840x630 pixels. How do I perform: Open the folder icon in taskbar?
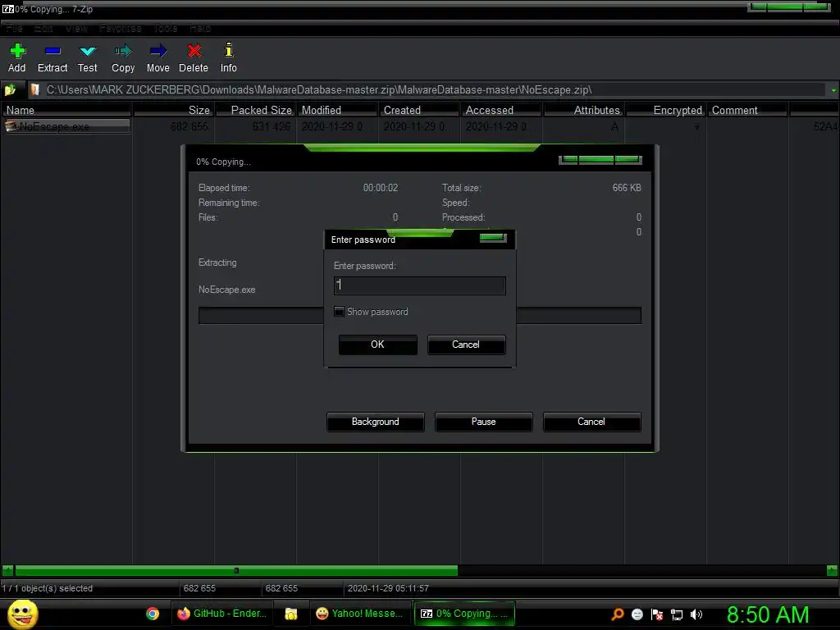[x=291, y=614]
